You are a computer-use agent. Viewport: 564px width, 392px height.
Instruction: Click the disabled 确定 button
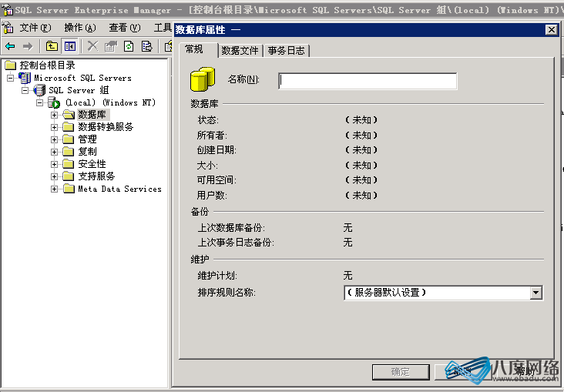(401, 372)
